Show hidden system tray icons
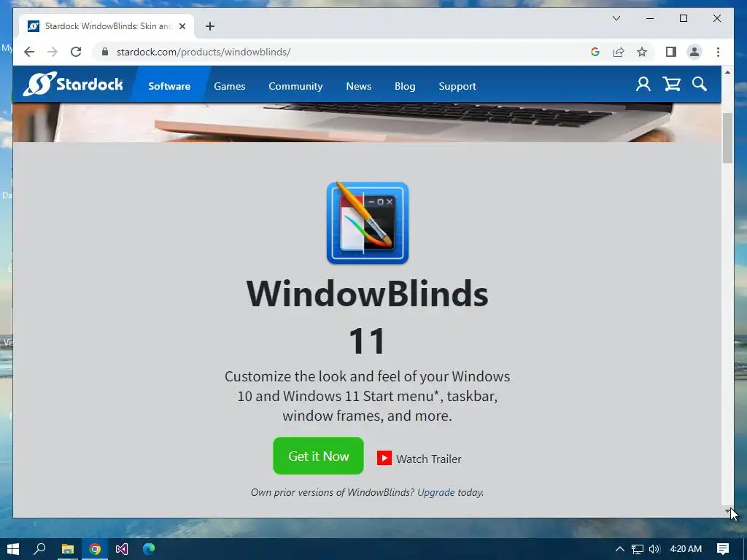Image resolution: width=747 pixels, height=560 pixels. 620,549
